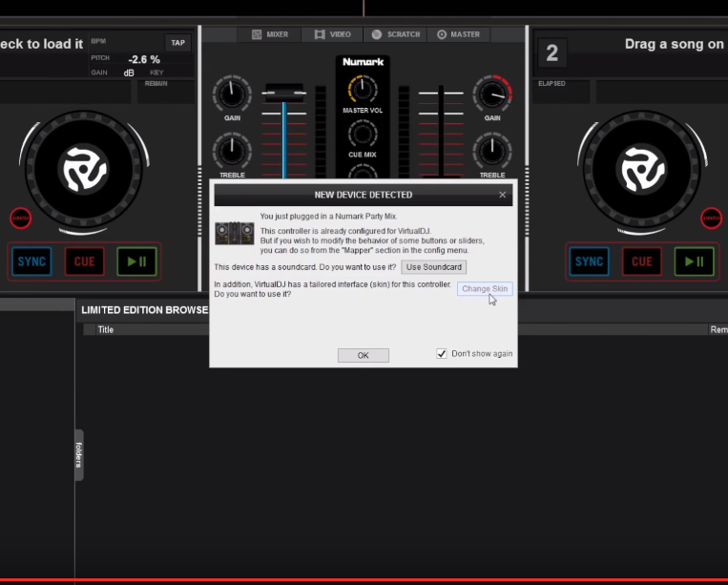Click left deck CUE button
728x585 pixels.
pos(85,261)
